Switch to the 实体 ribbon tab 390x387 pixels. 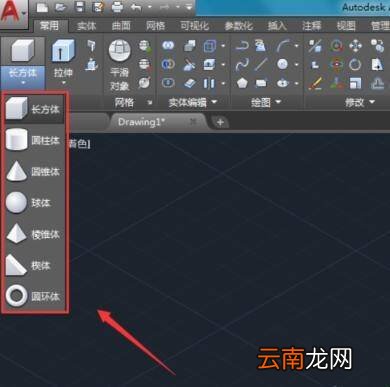pyautogui.click(x=87, y=26)
